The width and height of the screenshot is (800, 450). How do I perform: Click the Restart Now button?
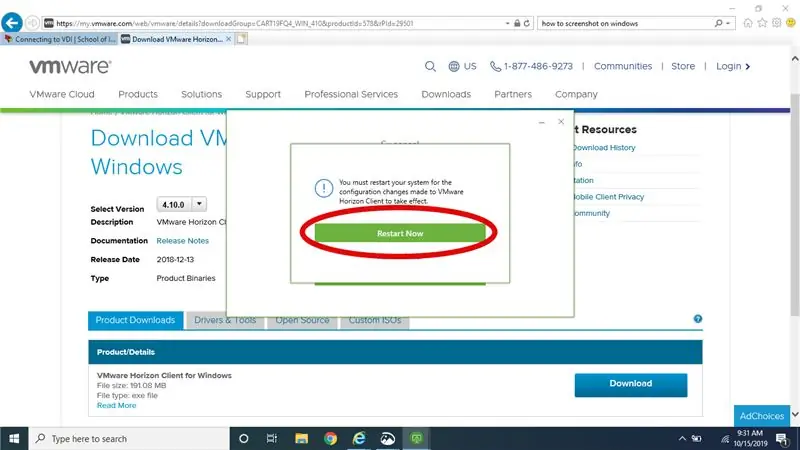point(400,233)
